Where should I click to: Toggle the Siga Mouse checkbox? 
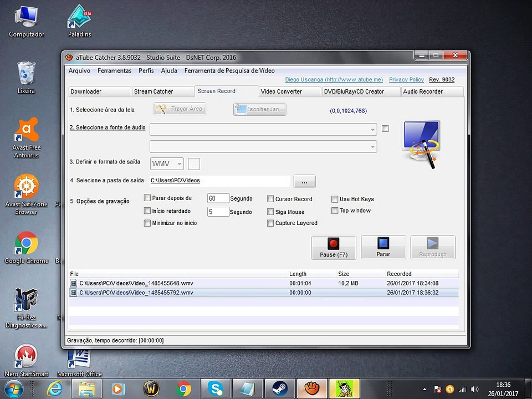tap(270, 212)
